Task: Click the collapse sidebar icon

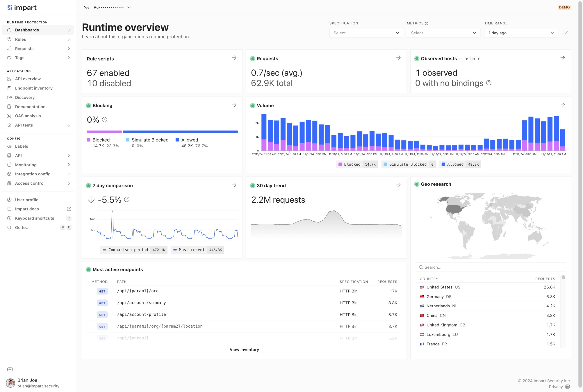Action: [x=10, y=369]
